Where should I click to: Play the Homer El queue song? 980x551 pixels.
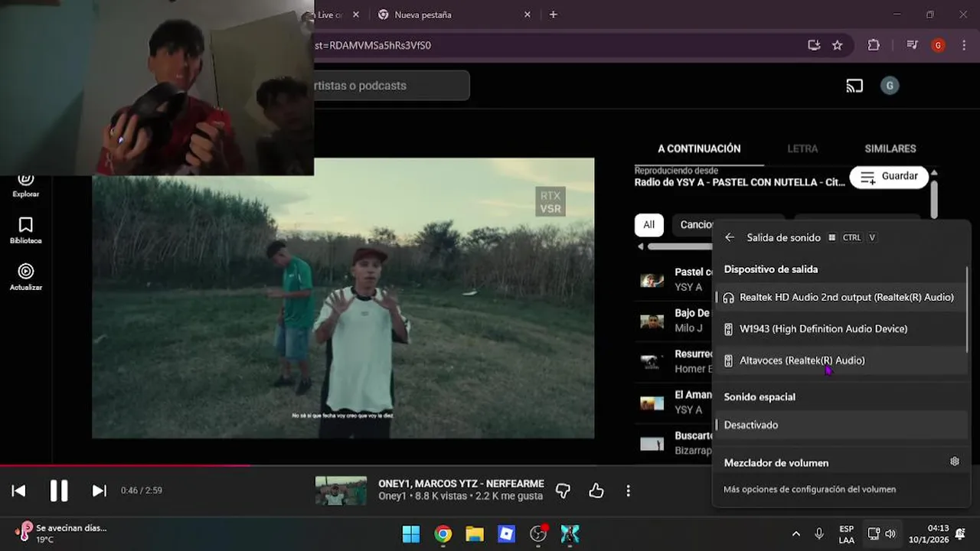pos(674,361)
